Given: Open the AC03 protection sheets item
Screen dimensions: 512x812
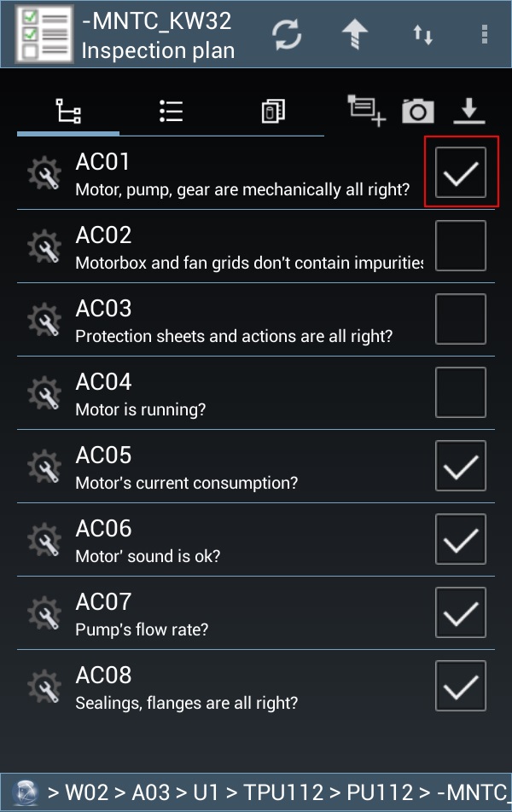Looking at the screenshot, I should pyautogui.click(x=230, y=320).
